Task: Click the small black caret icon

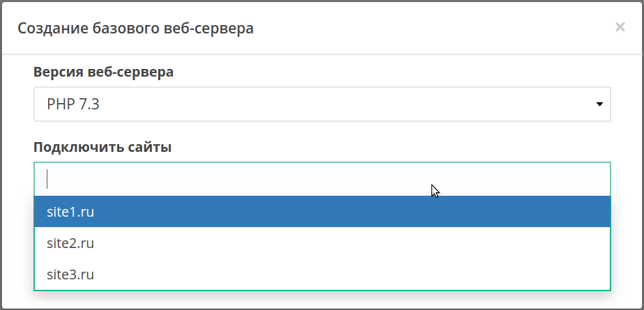Action: tap(599, 104)
